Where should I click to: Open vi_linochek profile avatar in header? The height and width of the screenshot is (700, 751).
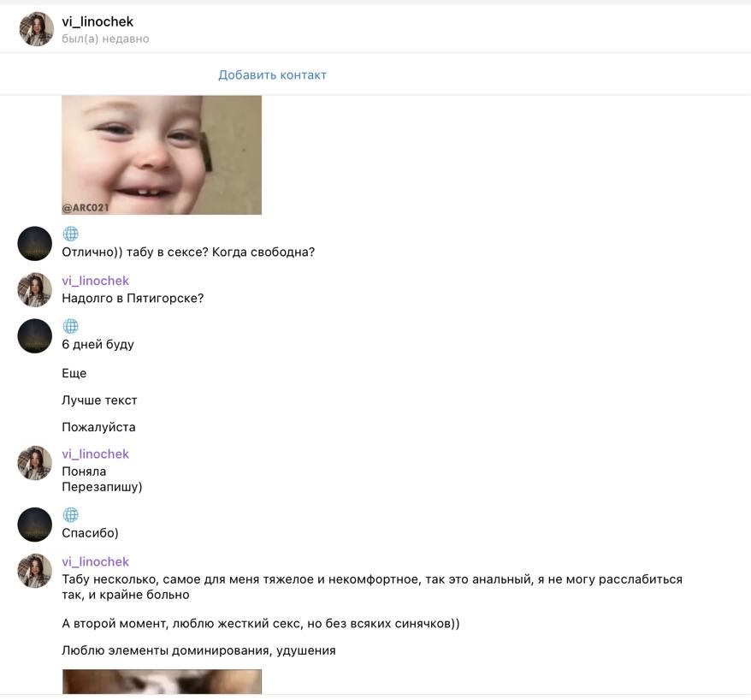[37, 29]
